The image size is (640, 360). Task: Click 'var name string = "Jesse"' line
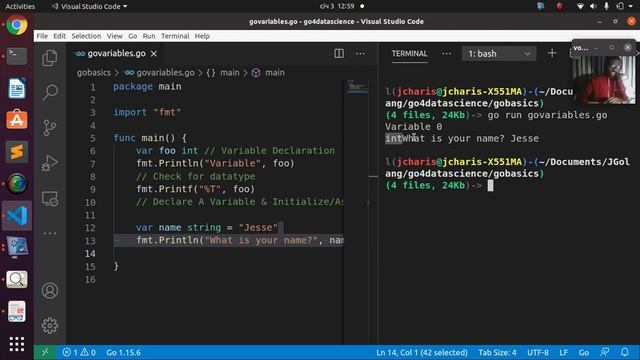[x=207, y=227]
